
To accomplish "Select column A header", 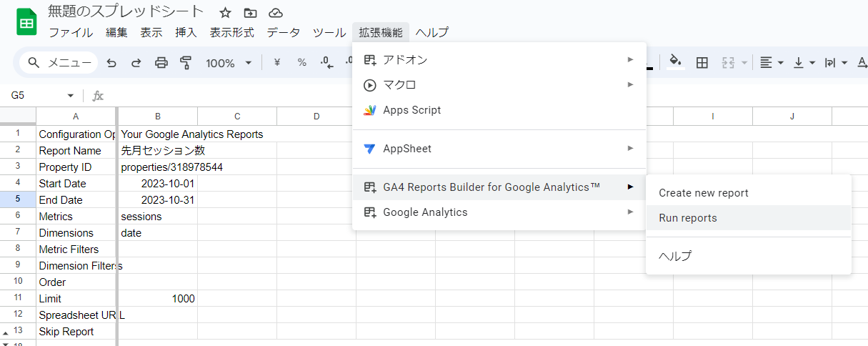I will pyautogui.click(x=76, y=117).
